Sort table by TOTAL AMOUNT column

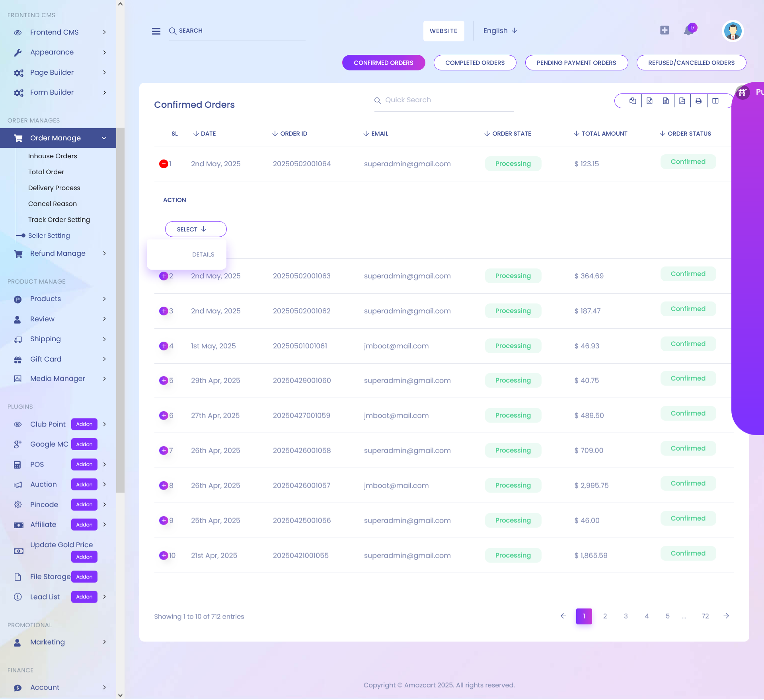pos(600,134)
